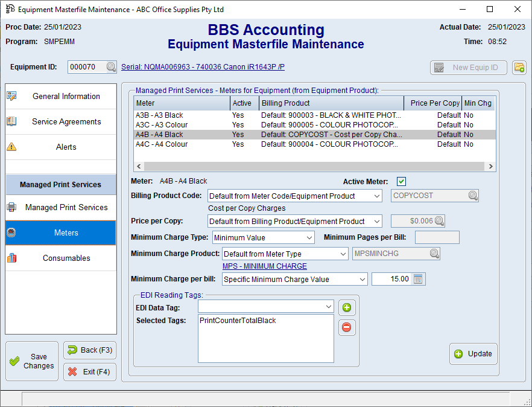Untick the Active Meter checkbox
Image resolution: width=532 pixels, height=407 pixels.
pyautogui.click(x=401, y=181)
